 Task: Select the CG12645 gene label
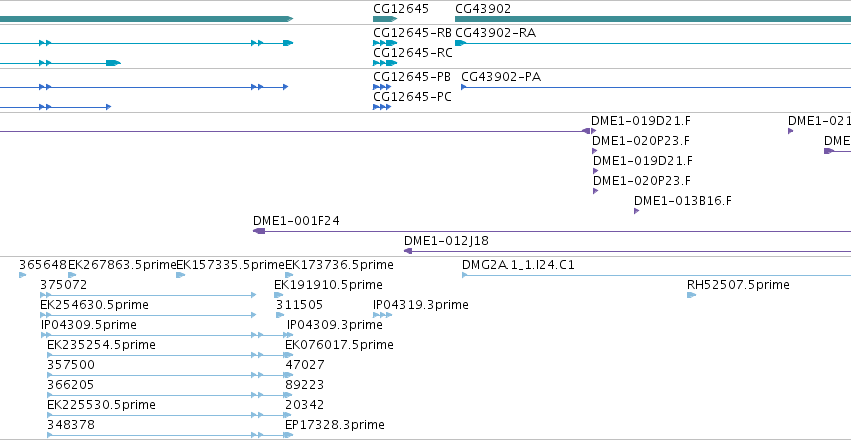pos(401,9)
